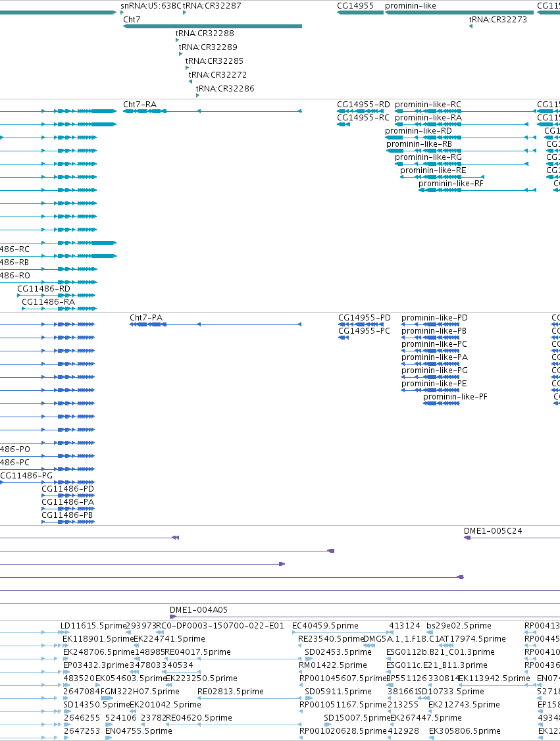Click the CG14955-PD protein label
The height and width of the screenshot is (741, 560).
pyautogui.click(x=365, y=318)
